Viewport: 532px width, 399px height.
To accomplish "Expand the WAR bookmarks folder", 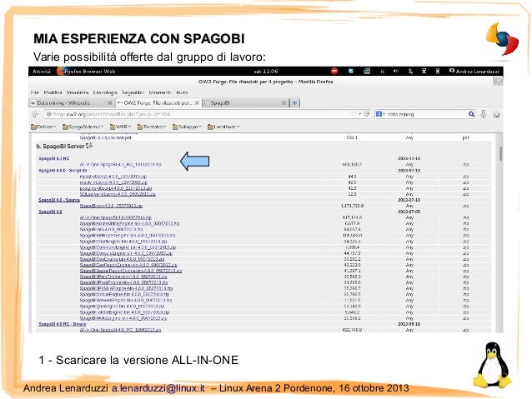I will [x=120, y=127].
